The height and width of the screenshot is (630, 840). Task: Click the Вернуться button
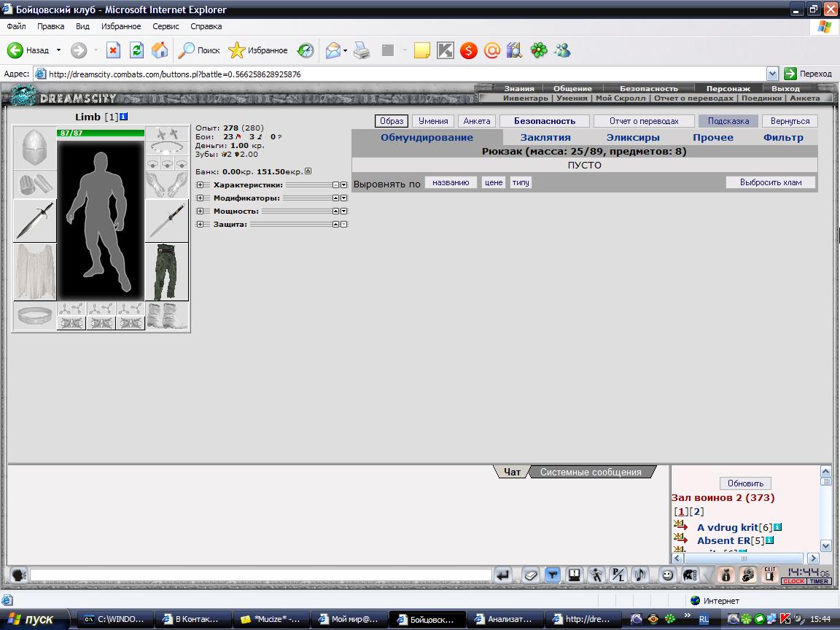pos(790,121)
